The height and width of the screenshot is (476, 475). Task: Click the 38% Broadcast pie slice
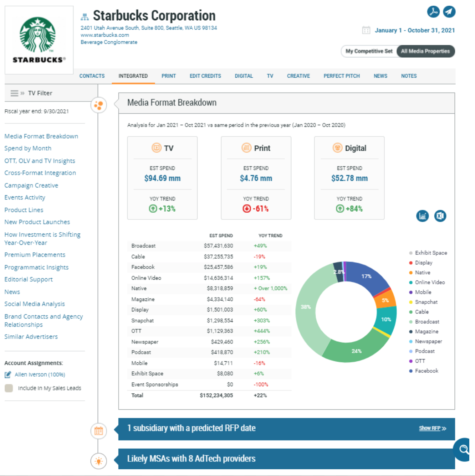306,307
